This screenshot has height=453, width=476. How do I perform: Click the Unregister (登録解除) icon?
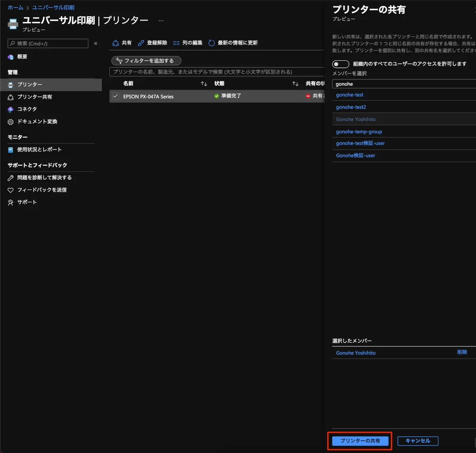(141, 43)
